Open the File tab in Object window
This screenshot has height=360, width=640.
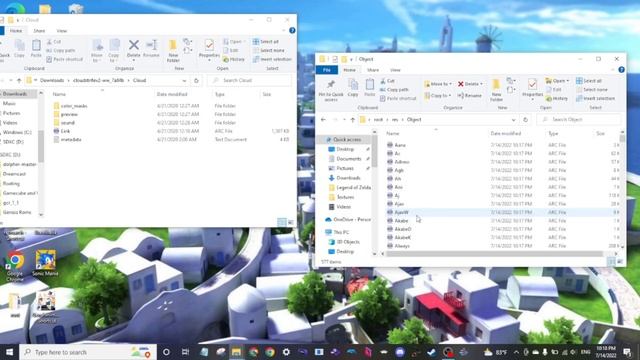[327, 70]
